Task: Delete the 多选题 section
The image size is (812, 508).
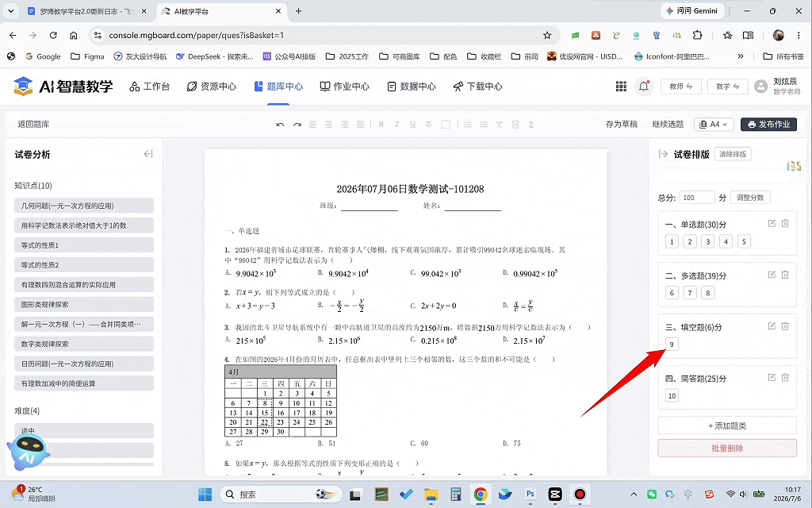Action: tap(785, 275)
